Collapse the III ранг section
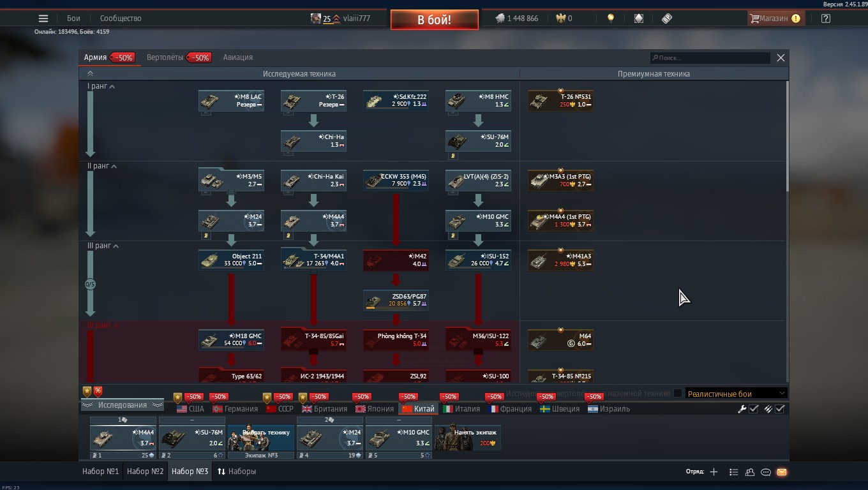This screenshot has width=868, height=490. (x=103, y=246)
